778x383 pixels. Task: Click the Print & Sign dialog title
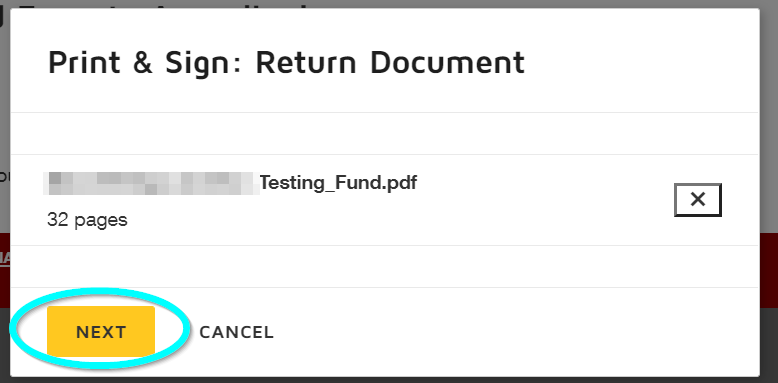(x=286, y=63)
